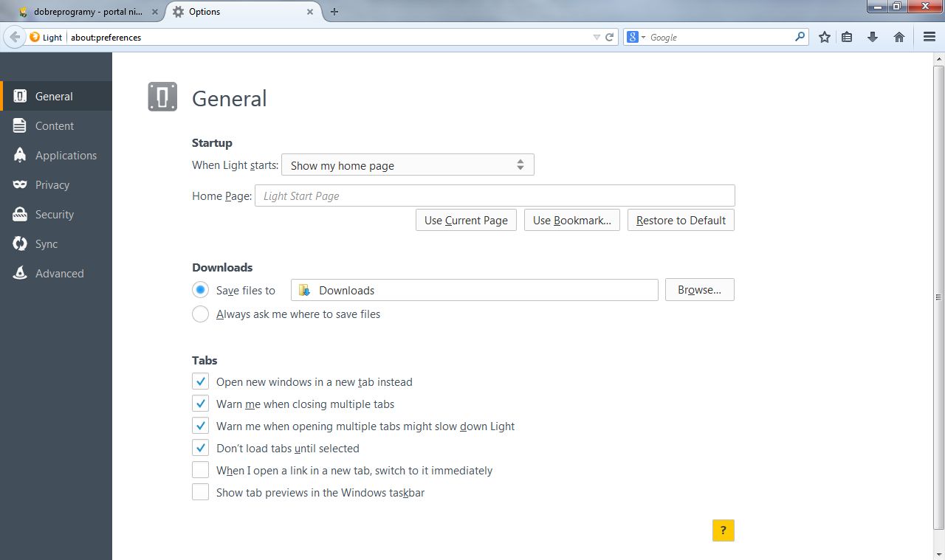Select 'Always ask me where to save files'
945x560 pixels.
(x=200, y=314)
